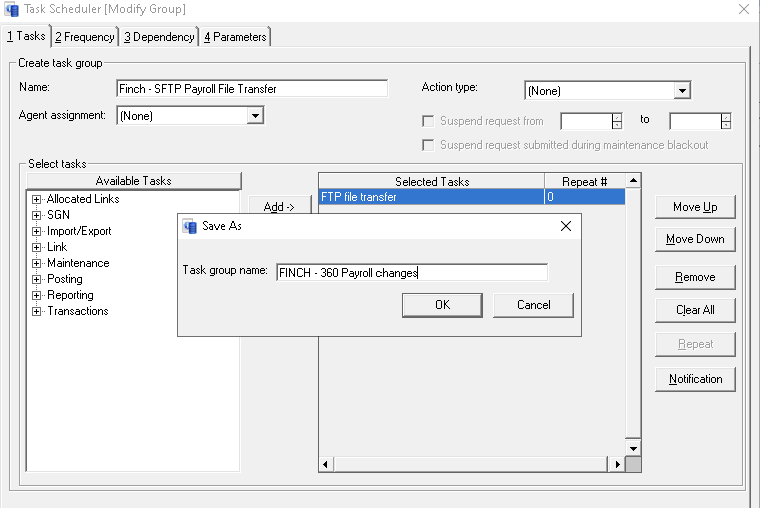Select Allocated Links in Available Tasks
The height and width of the screenshot is (508, 760).
click(x=83, y=199)
